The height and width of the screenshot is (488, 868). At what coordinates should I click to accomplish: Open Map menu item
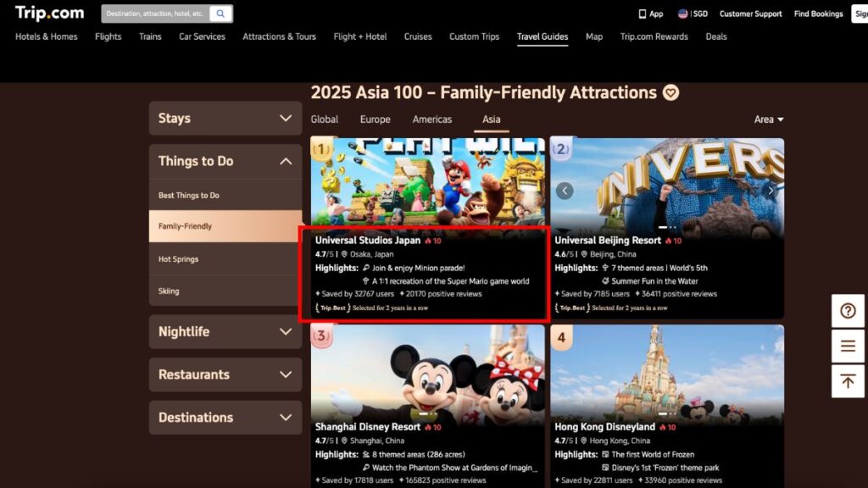(594, 36)
